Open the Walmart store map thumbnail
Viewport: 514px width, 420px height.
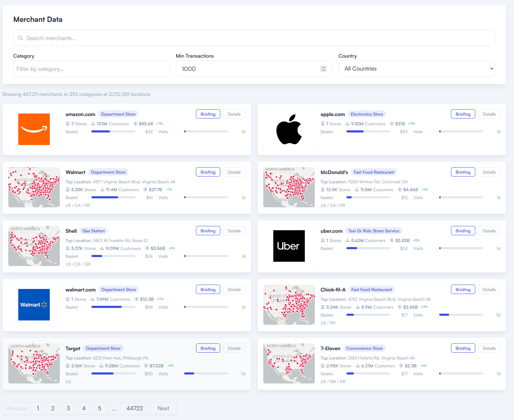click(x=34, y=187)
